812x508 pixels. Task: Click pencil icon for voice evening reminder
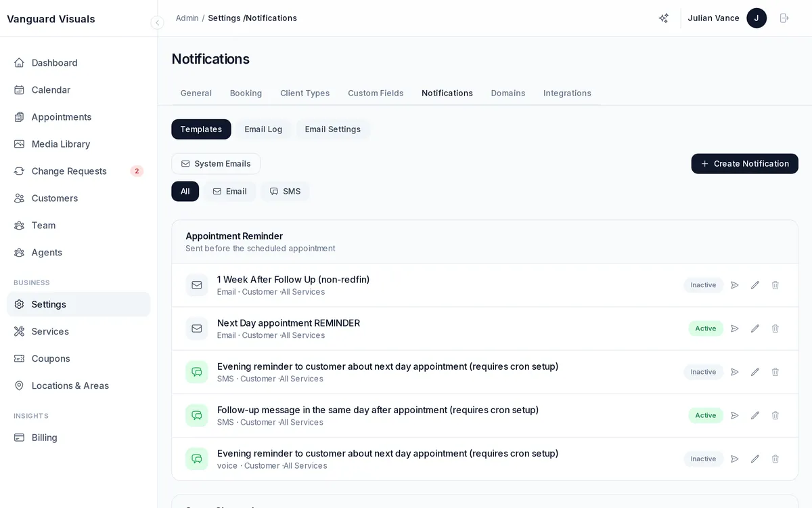tap(755, 459)
